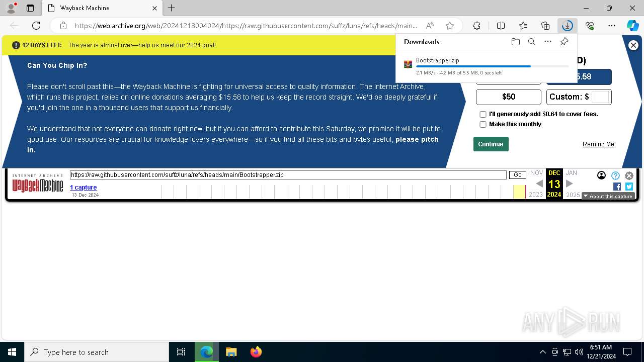Screen dimensions: 644x362
Task: Click the green Continue button
Action: pos(491,144)
